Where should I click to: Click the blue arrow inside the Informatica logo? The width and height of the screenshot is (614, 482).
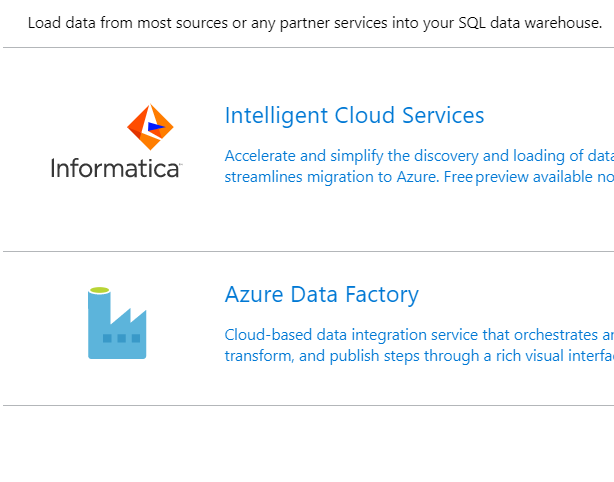[x=156, y=126]
